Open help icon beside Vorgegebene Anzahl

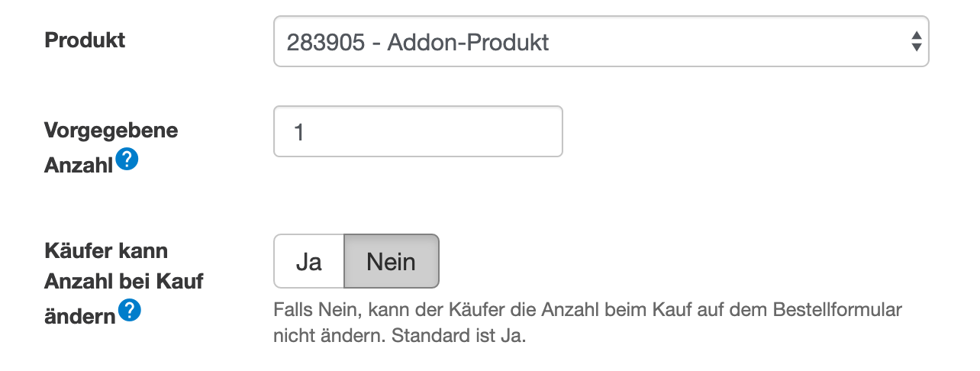(127, 160)
